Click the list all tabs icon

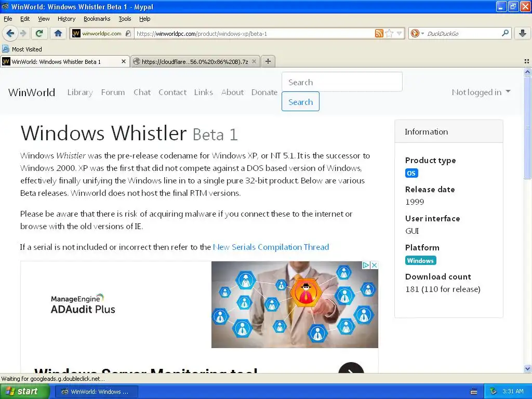point(527,61)
